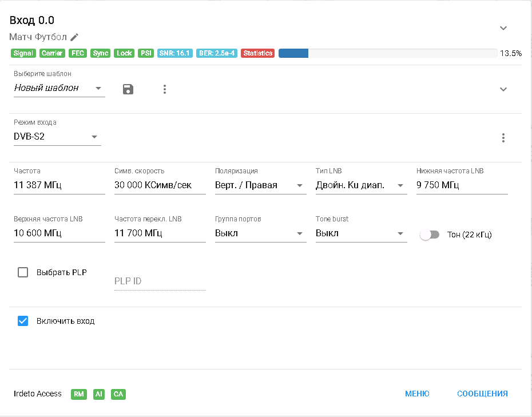Click the signal level progress bar

tap(388, 53)
